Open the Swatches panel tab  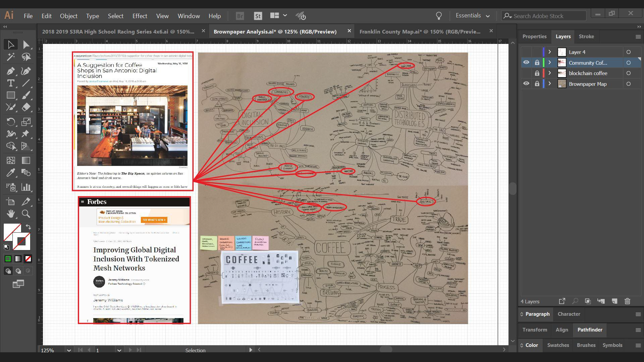coord(558,345)
